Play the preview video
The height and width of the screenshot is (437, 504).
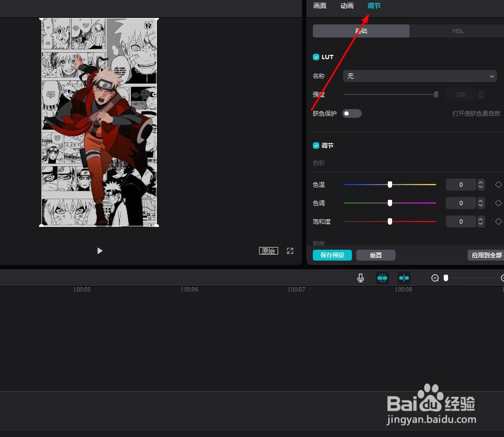100,251
